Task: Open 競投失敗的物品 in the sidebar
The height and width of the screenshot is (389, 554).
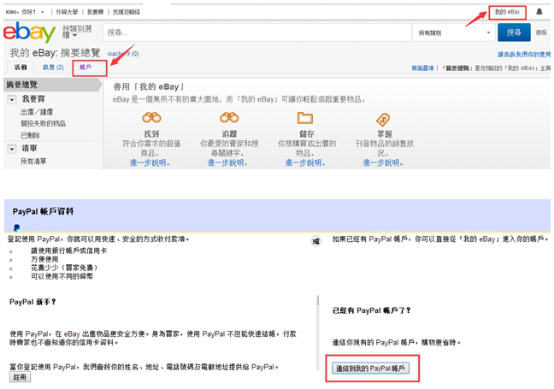Action: click(x=43, y=123)
